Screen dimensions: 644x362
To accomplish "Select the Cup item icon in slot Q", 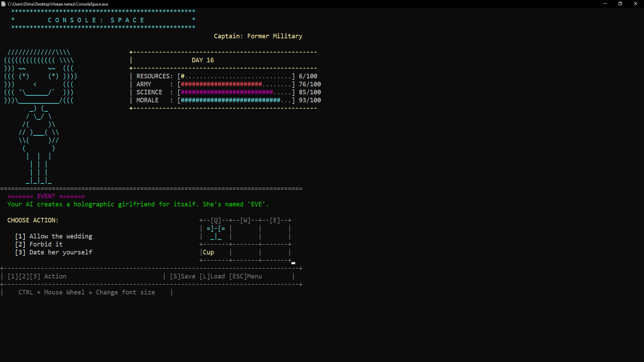I will tap(216, 233).
